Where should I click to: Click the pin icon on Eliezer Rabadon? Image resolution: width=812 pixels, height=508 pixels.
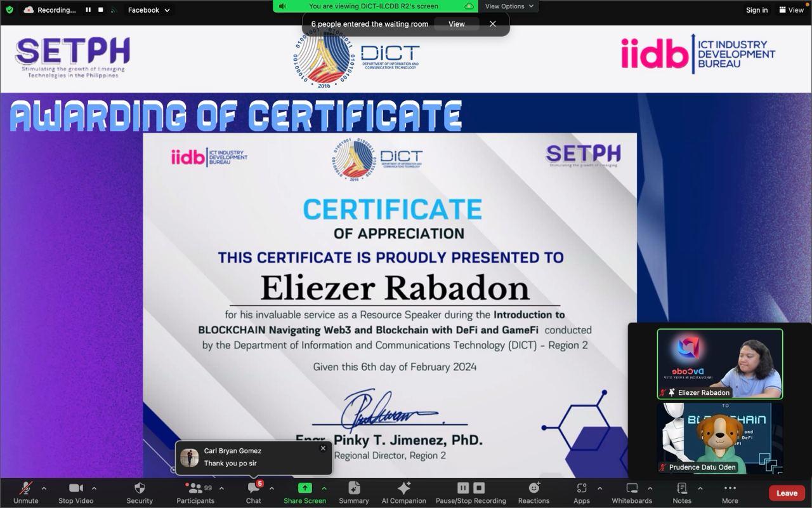point(672,392)
